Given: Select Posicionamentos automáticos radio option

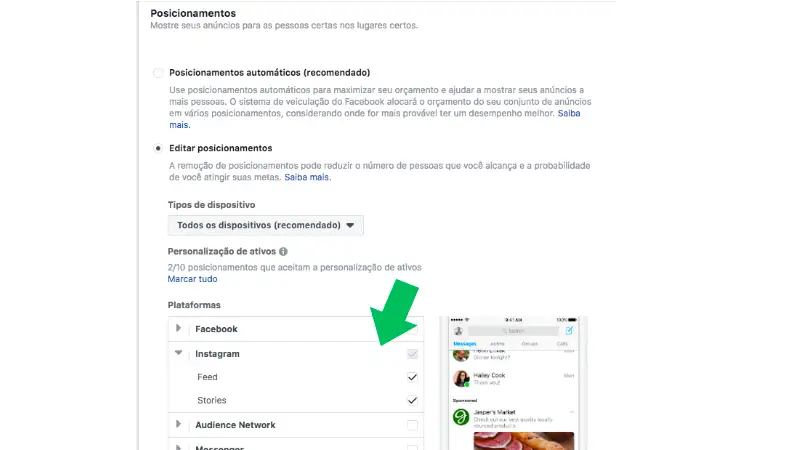Looking at the screenshot, I should (158, 73).
